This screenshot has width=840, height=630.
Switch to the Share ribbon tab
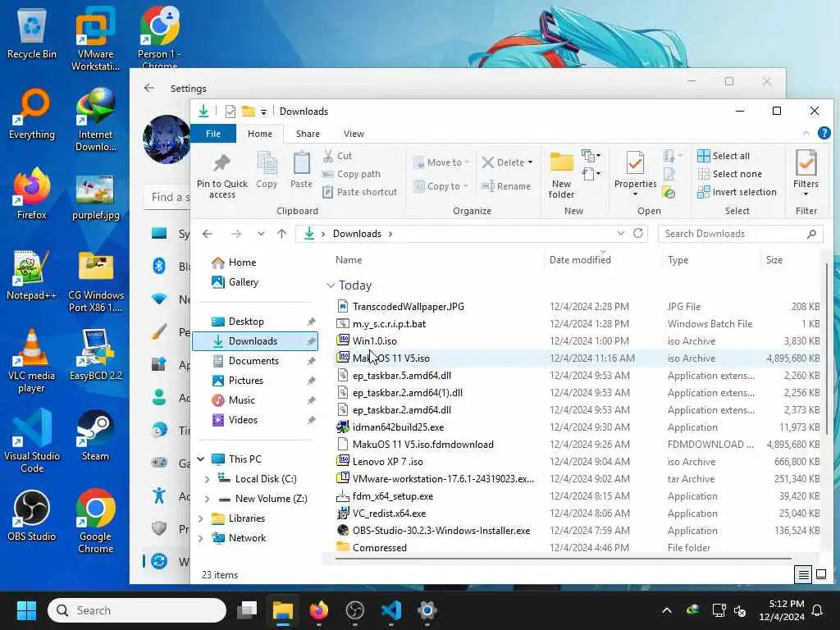point(308,134)
